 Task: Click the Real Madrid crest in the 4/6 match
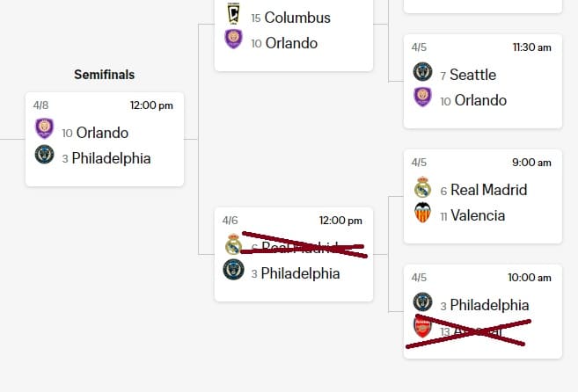[x=233, y=244]
